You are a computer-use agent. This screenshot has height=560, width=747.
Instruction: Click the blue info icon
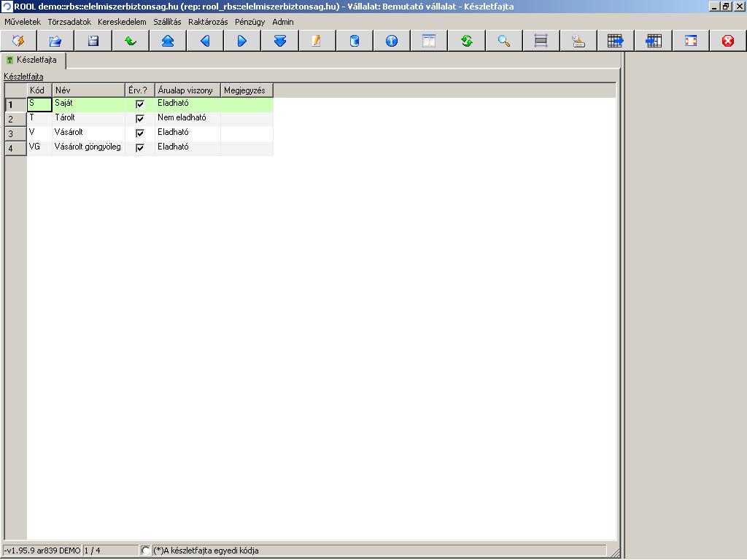tap(392, 41)
